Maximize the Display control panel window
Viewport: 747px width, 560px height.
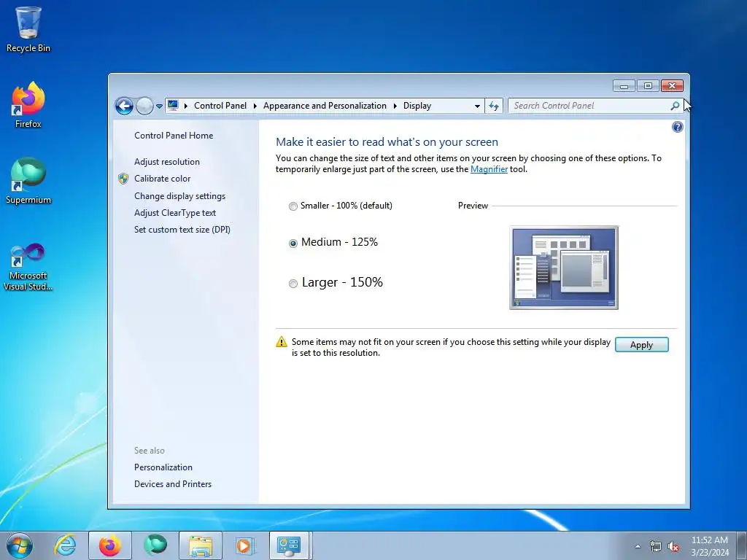(x=648, y=86)
